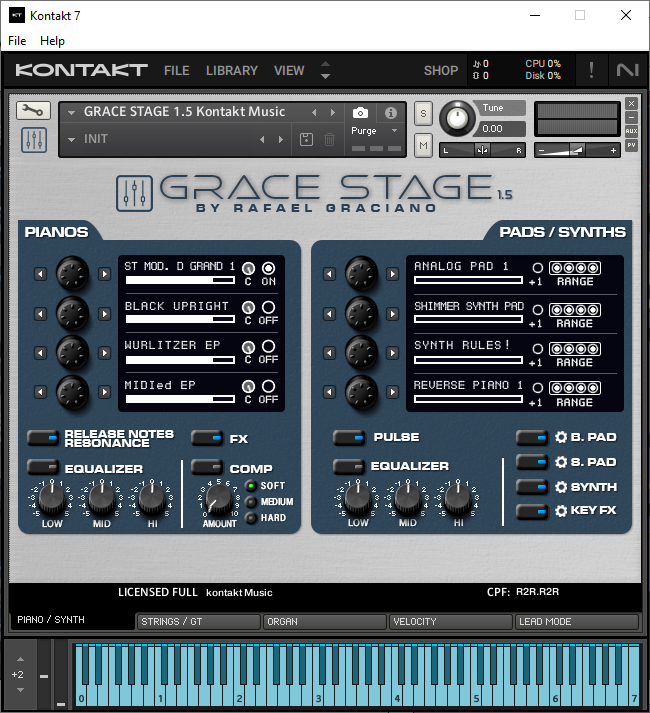Open instrument dropdown arrow beside GRACE STAGE
The image size is (650, 713).
[71, 112]
